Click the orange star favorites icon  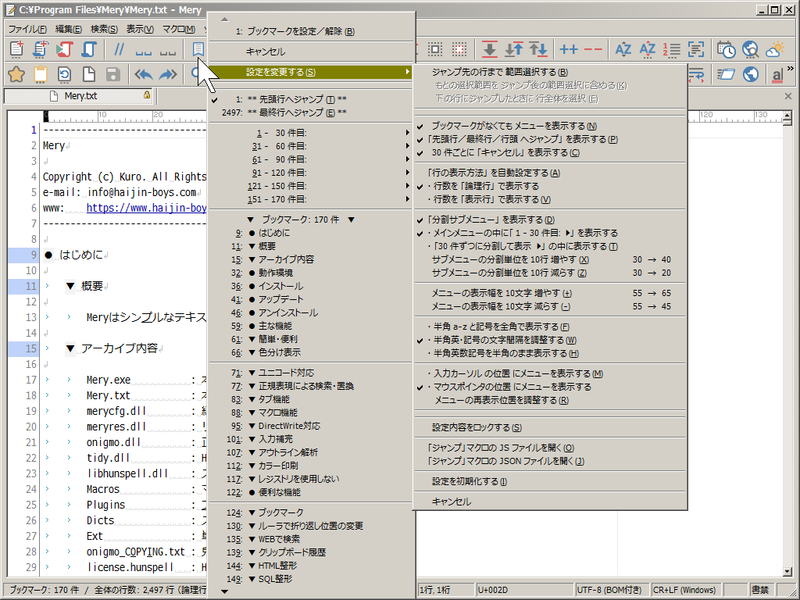pyautogui.click(x=16, y=74)
